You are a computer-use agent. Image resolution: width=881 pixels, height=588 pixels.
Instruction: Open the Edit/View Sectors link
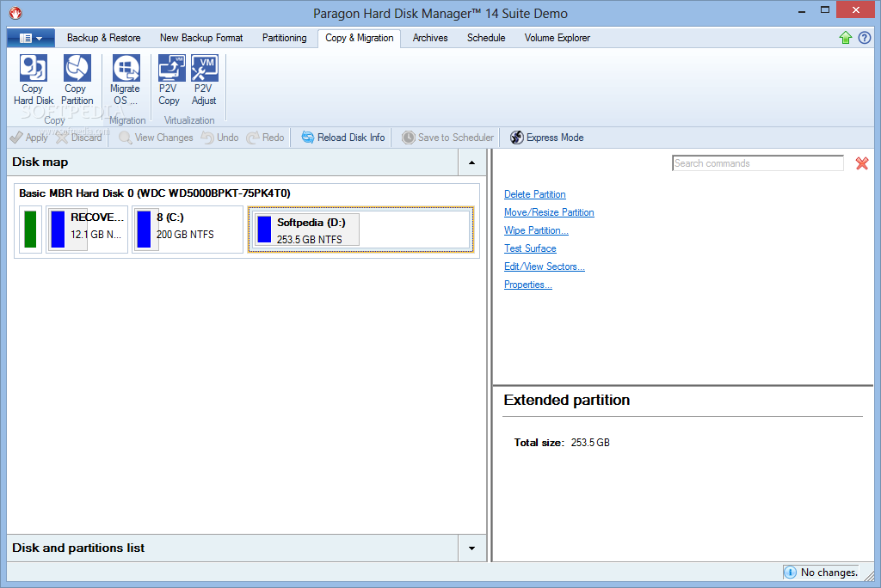click(545, 266)
